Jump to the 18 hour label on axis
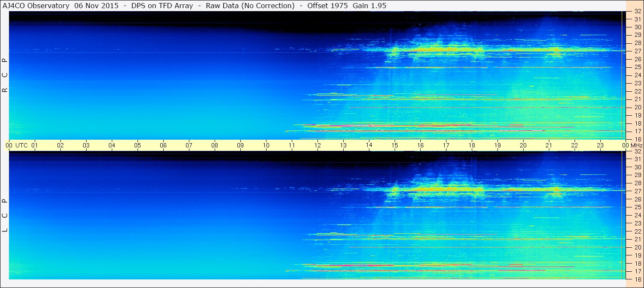Image resolution: width=644 pixels, height=288 pixels. [472, 145]
